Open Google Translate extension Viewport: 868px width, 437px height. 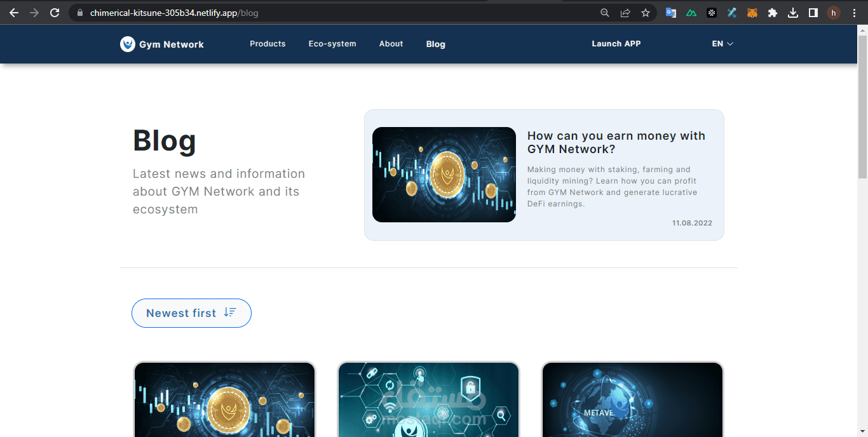coord(671,13)
